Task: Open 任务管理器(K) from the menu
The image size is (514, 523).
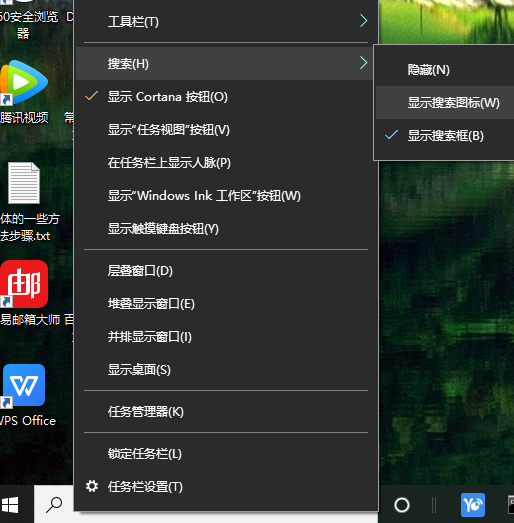Action: point(226,412)
